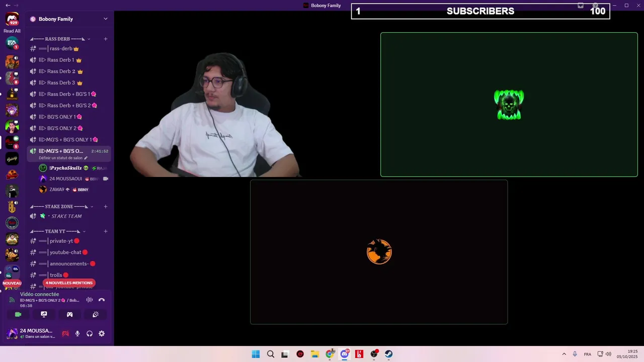
Task: Collapse the TEAM YT category
Action: pos(58,231)
